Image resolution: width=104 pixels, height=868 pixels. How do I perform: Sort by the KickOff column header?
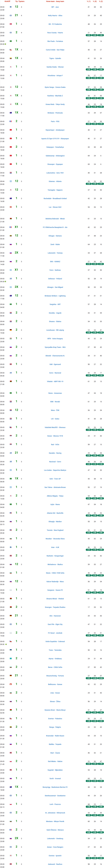(x=3, y=1)
